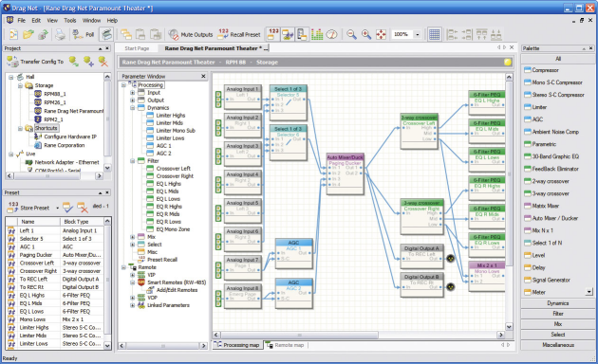This screenshot has height=364, width=598.
Task: Switch to Remote map tab
Action: 286,345
